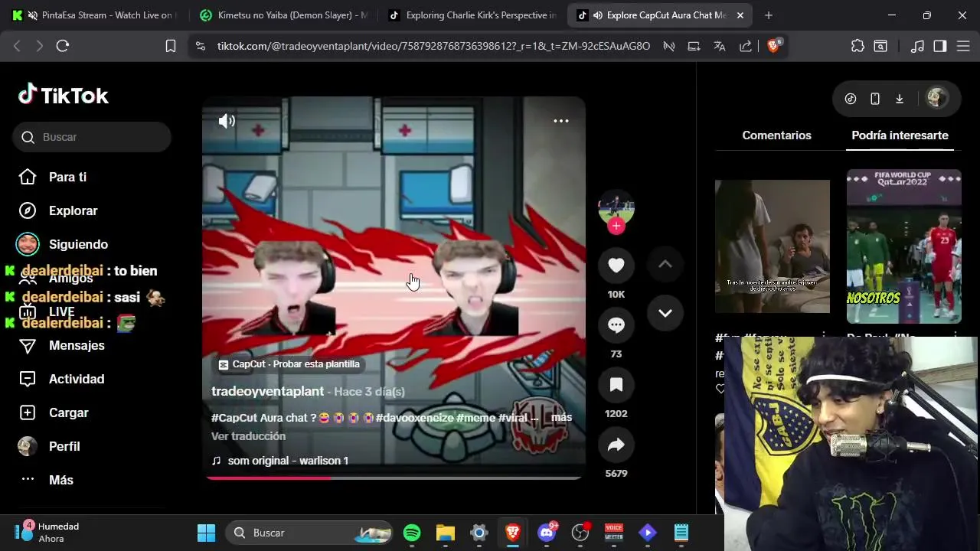Open Spotify from taskbar
The height and width of the screenshot is (551, 980).
412,533
